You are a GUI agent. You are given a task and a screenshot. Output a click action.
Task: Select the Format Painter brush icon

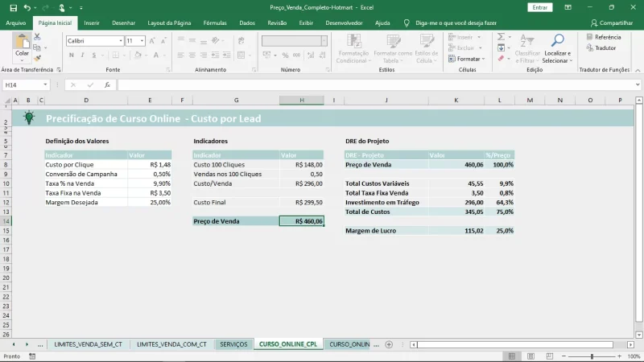pyautogui.click(x=37, y=58)
